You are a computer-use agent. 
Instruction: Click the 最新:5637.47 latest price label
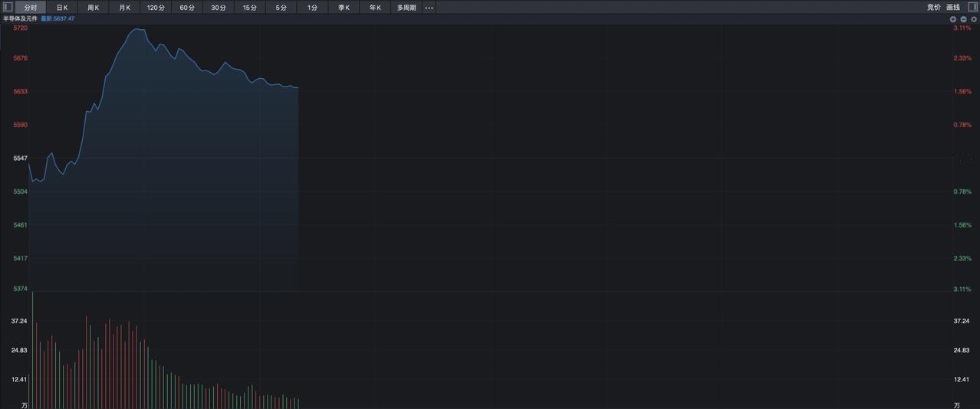pyautogui.click(x=58, y=18)
